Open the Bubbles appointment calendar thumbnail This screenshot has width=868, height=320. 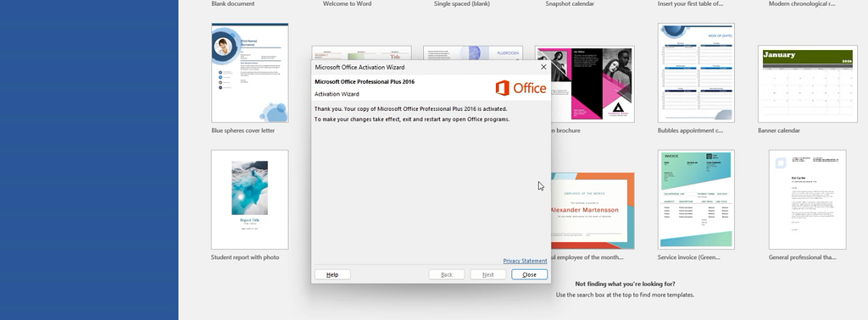click(696, 73)
